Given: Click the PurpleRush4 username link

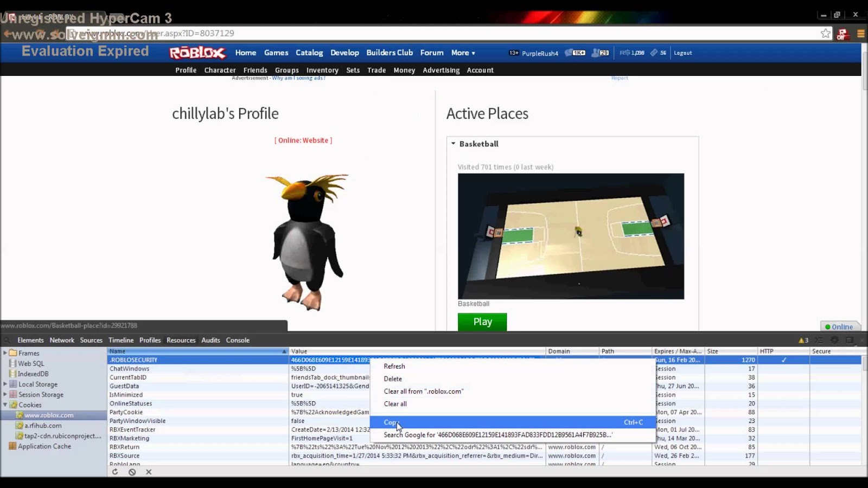Looking at the screenshot, I should tap(540, 53).
